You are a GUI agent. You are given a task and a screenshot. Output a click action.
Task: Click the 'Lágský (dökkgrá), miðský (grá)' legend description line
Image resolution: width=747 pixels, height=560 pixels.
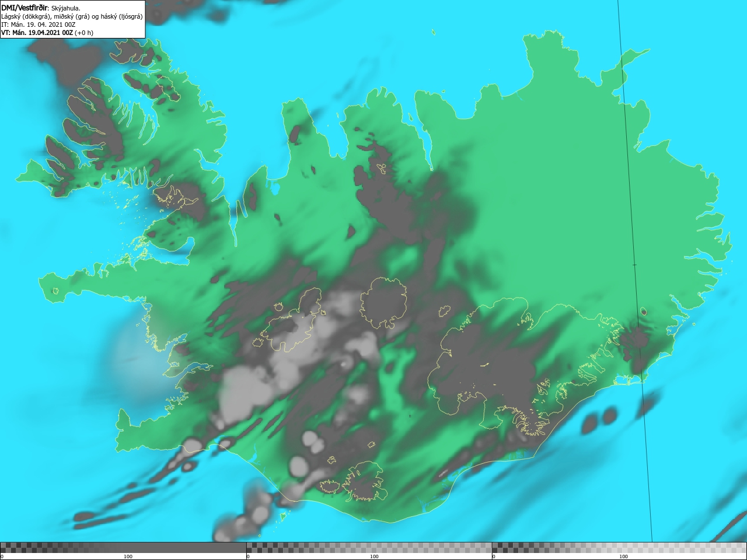72,16
